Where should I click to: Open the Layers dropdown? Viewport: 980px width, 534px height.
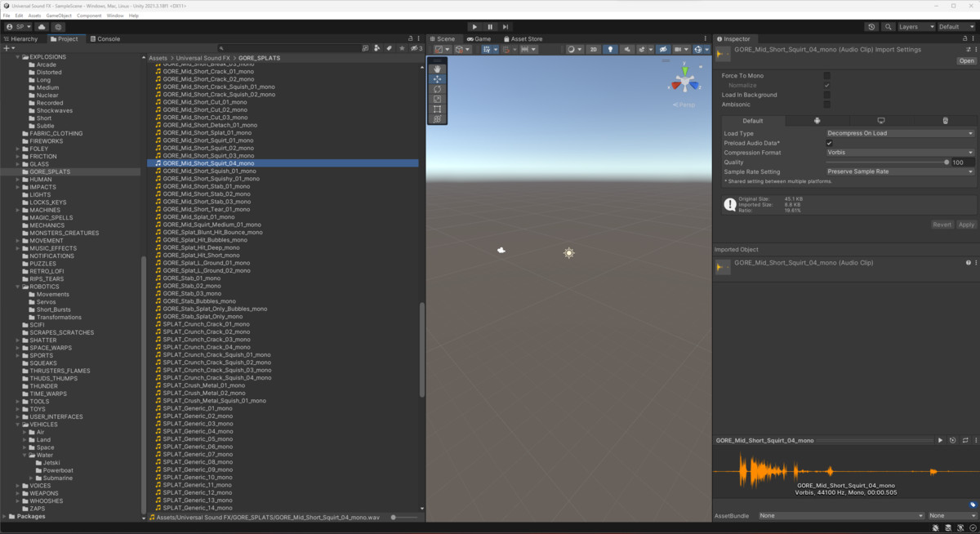pos(915,27)
